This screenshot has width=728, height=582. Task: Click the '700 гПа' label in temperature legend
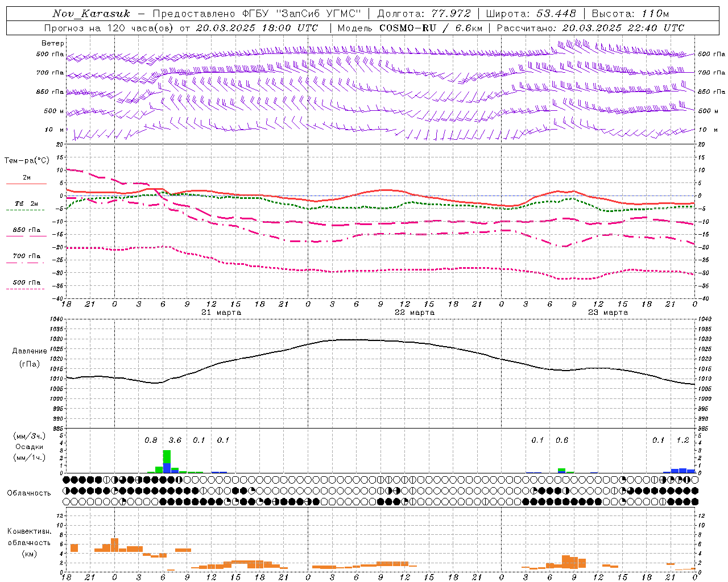point(27,256)
